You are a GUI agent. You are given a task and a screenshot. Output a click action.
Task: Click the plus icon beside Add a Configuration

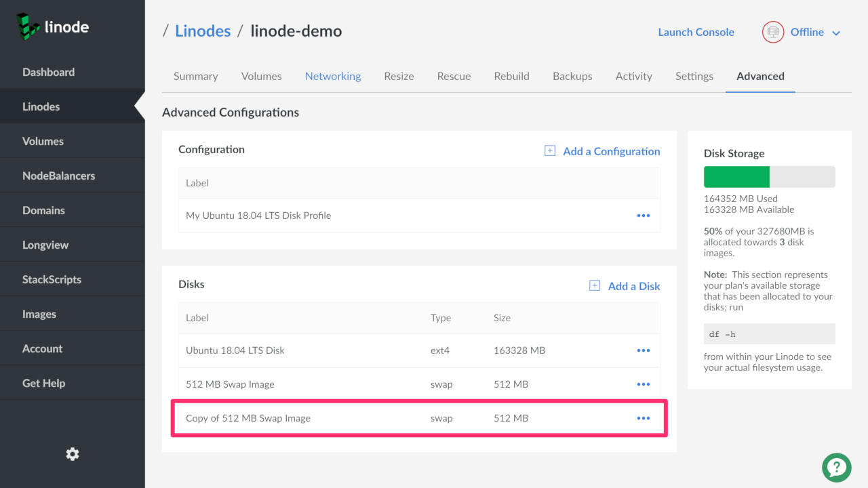click(x=550, y=151)
